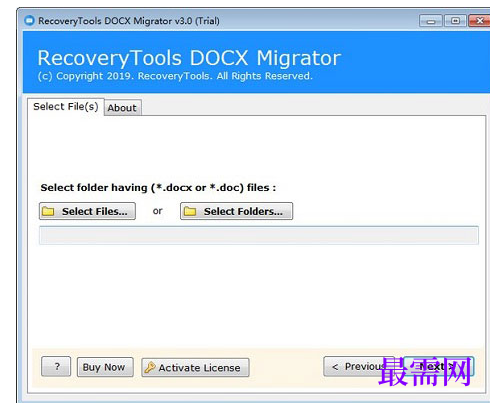Click the Copyright 2019 RecoveryTools notice text
The height and width of the screenshot is (403, 490).
tap(175, 76)
